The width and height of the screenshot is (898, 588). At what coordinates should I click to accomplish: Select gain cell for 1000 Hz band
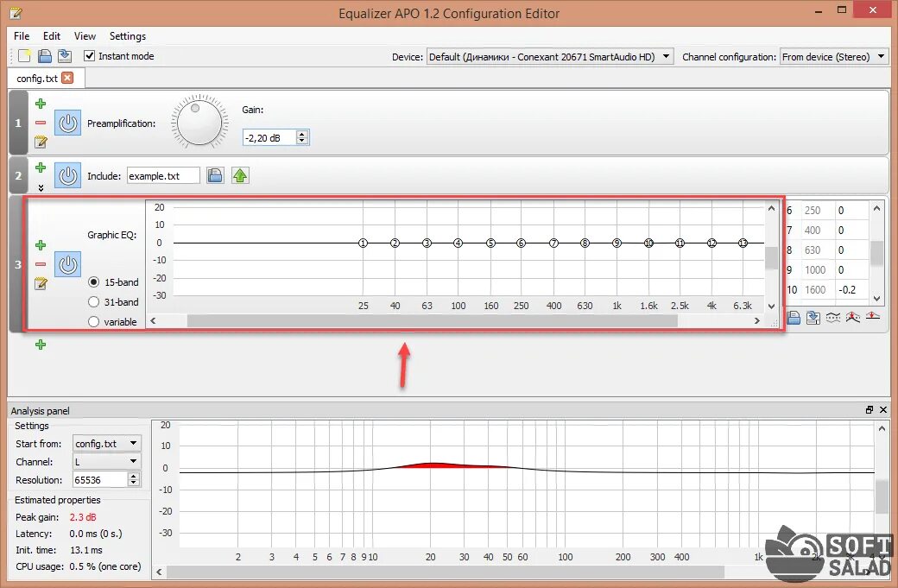[x=852, y=269]
